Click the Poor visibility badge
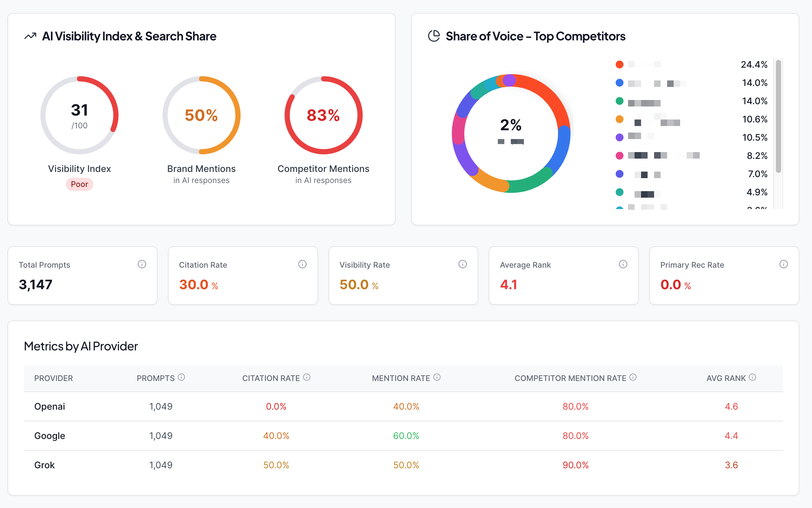Viewport: 812px width, 508px height. point(79,184)
